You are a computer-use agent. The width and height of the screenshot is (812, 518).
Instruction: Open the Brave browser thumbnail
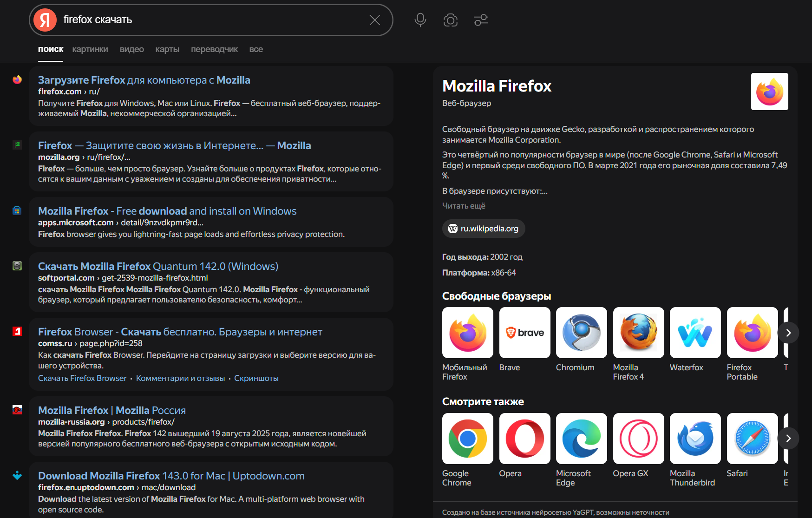point(524,333)
